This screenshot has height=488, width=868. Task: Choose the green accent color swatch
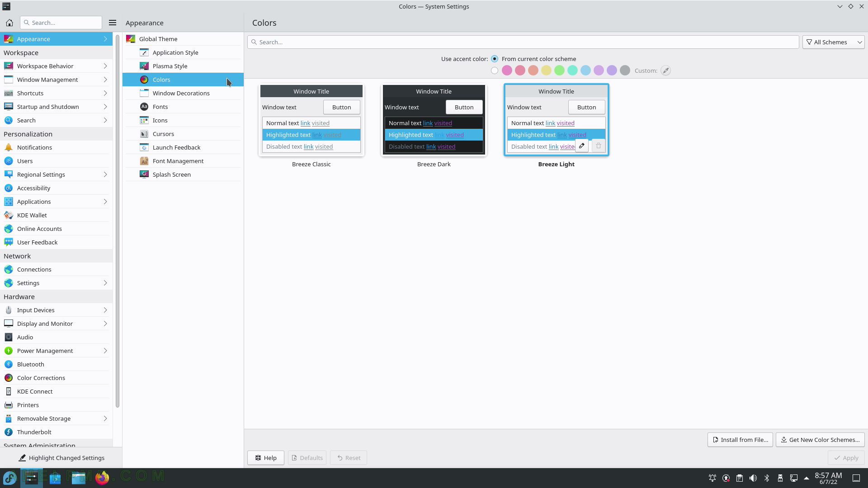coord(559,70)
